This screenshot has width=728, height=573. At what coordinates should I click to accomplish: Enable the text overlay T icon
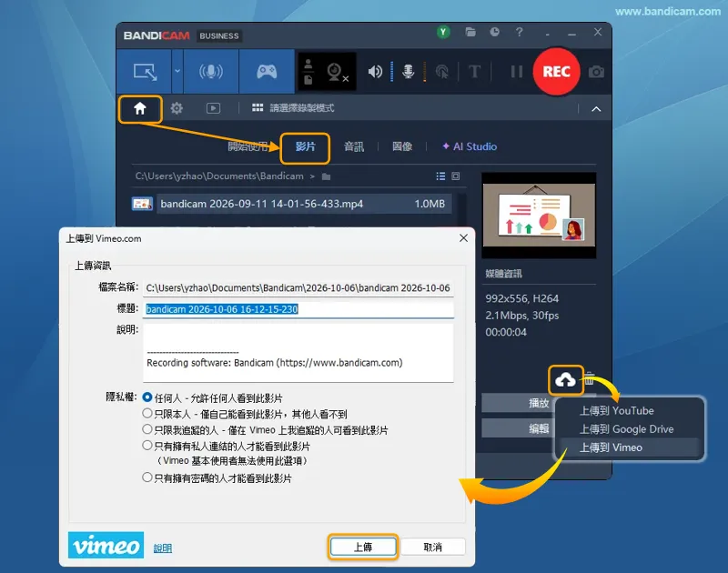coord(474,72)
